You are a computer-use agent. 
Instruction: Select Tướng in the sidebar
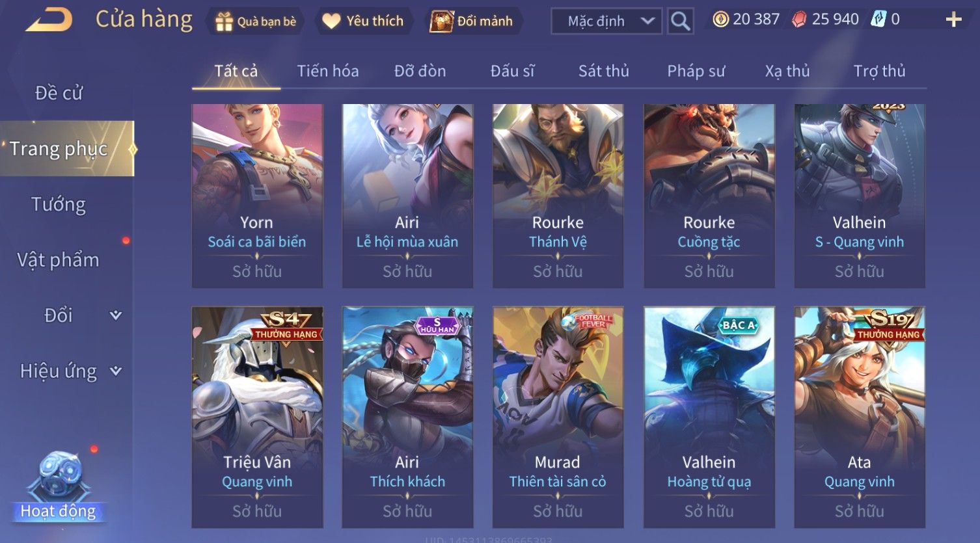59,204
